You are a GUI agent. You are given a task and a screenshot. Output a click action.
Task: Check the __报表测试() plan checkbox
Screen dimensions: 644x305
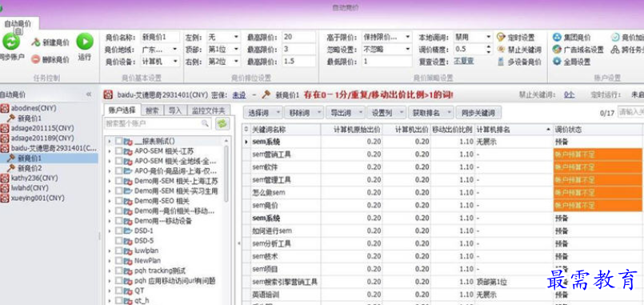[x=118, y=141]
